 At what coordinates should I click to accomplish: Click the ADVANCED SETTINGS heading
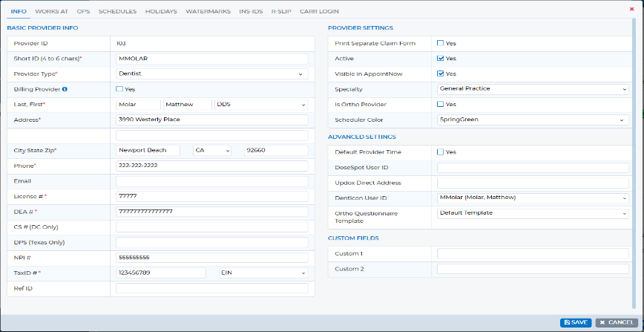(362, 137)
